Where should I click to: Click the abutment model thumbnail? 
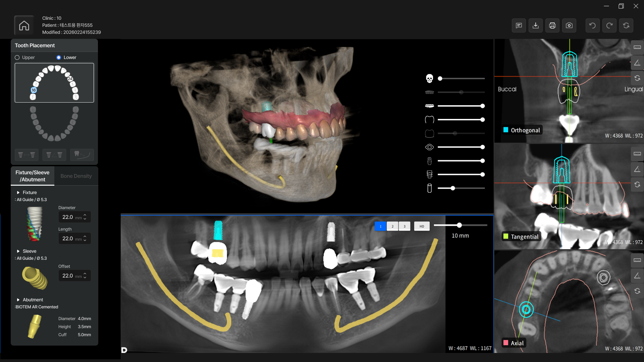pos(34,327)
